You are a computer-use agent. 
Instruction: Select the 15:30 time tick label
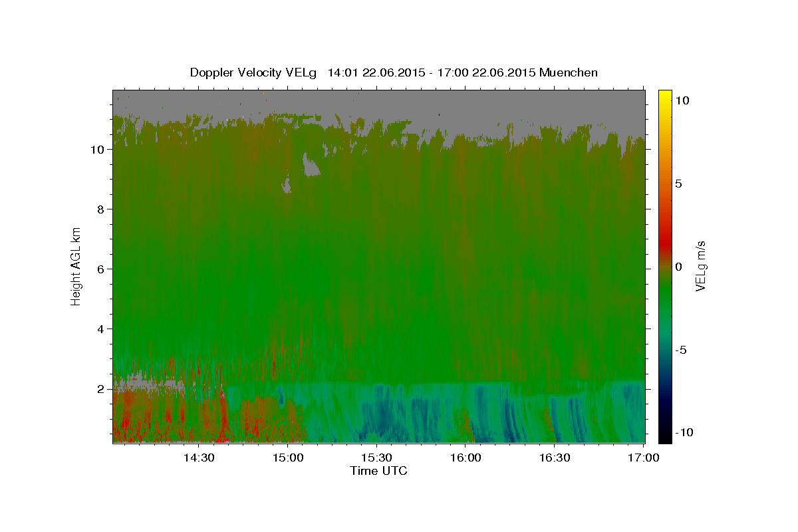[376, 458]
